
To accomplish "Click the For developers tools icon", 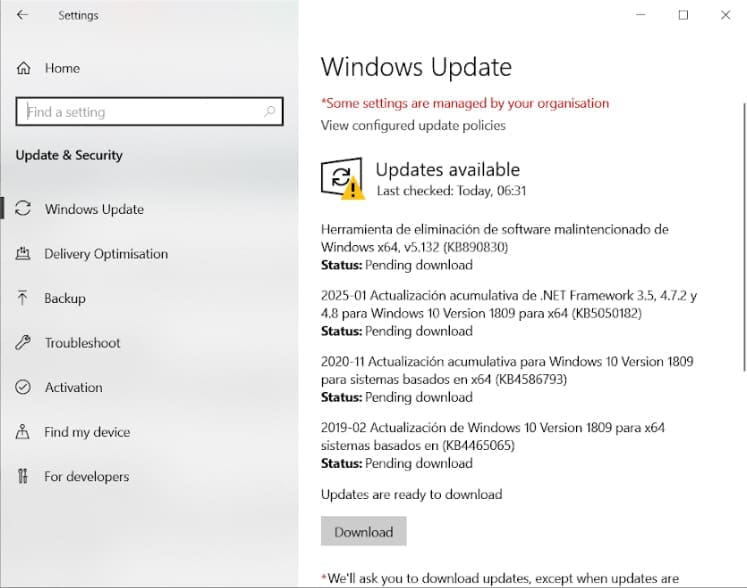I will [x=22, y=476].
